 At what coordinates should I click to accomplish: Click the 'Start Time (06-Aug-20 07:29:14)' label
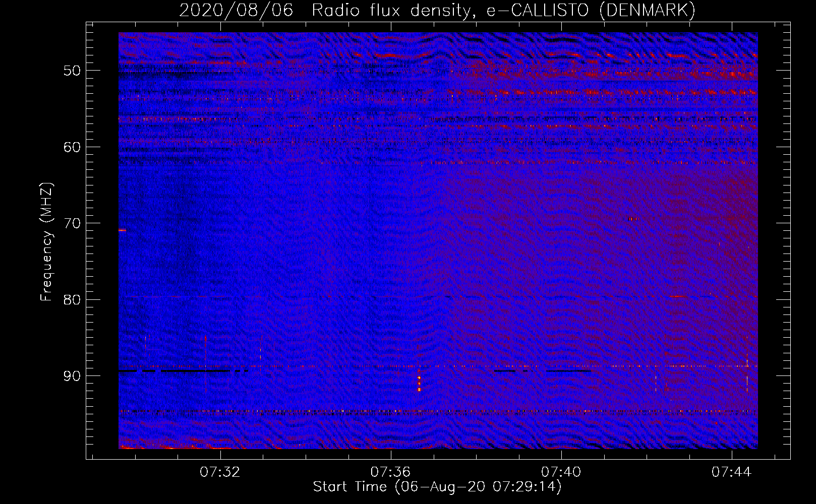(437, 487)
